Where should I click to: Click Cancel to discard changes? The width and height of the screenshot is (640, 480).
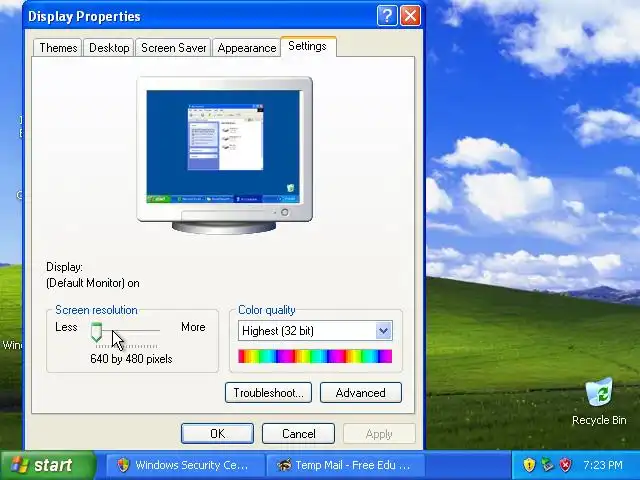tap(298, 433)
